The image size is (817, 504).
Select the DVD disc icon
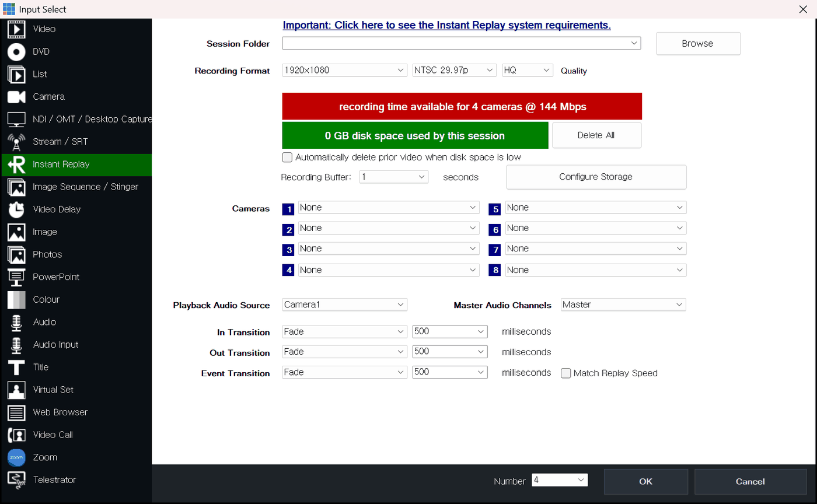16,51
